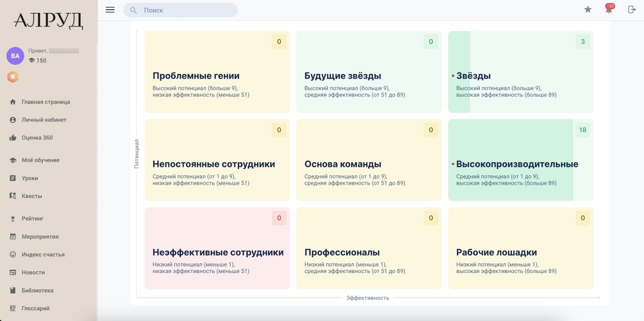The width and height of the screenshot is (644, 321).
Task: Click the Основа команды card
Action: 369,160
